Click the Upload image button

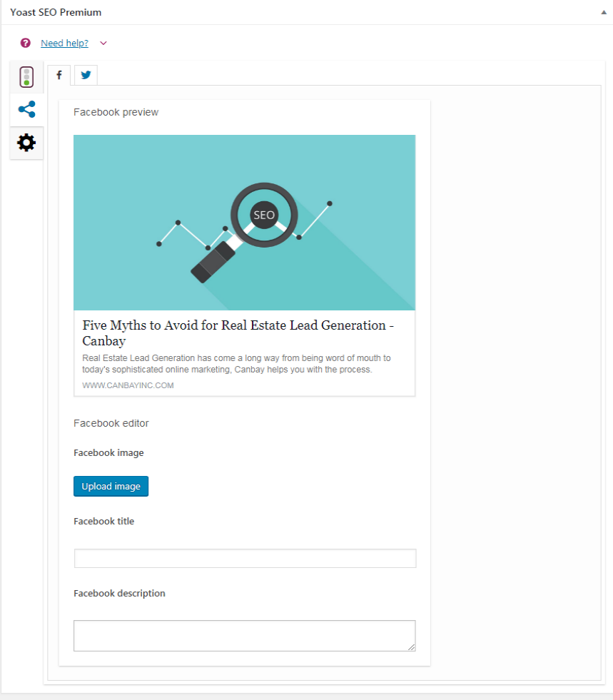111,486
